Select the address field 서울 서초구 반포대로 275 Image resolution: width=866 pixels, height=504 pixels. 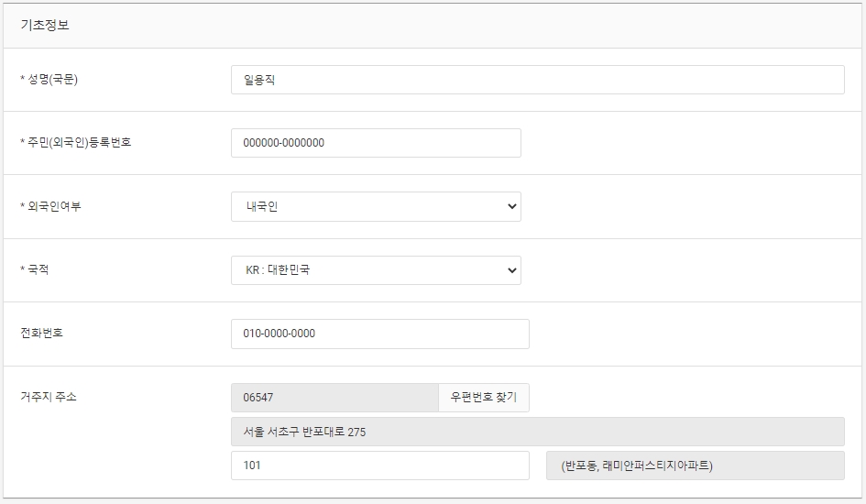coord(537,432)
